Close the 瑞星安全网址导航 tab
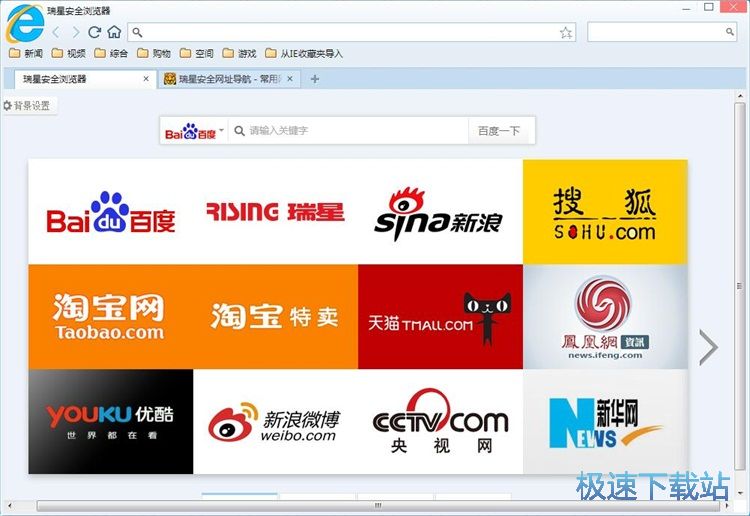 [290, 79]
